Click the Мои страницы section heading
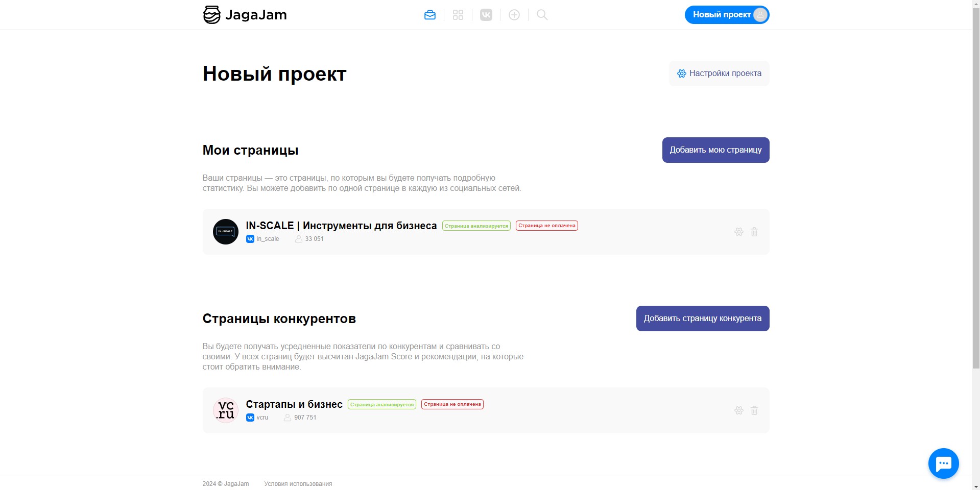This screenshot has width=980, height=490. coord(250,150)
